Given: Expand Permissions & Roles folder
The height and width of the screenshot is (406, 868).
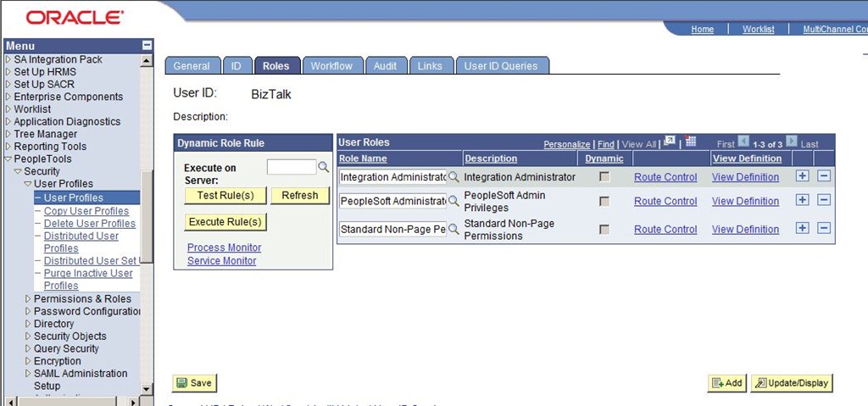Looking at the screenshot, I should pos(28,298).
